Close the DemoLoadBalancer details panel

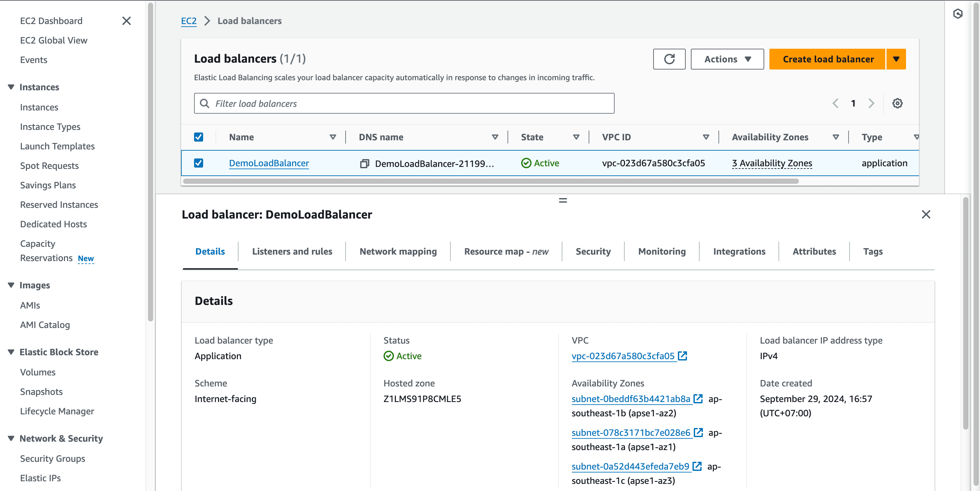point(925,214)
